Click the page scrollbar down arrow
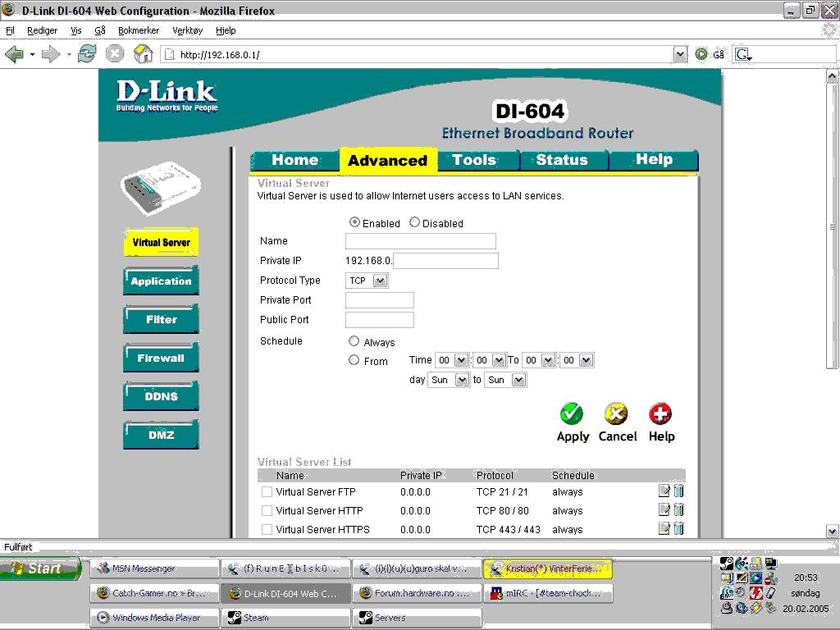 tap(832, 531)
